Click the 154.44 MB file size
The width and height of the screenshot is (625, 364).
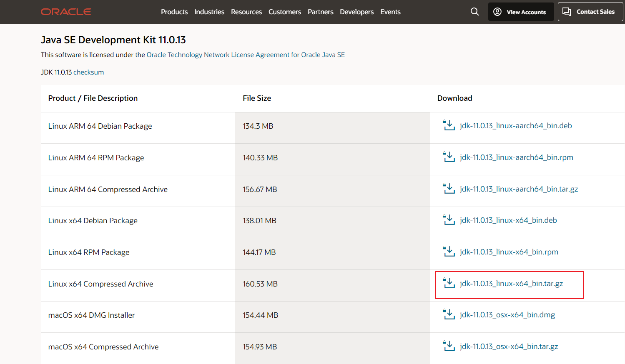point(261,315)
